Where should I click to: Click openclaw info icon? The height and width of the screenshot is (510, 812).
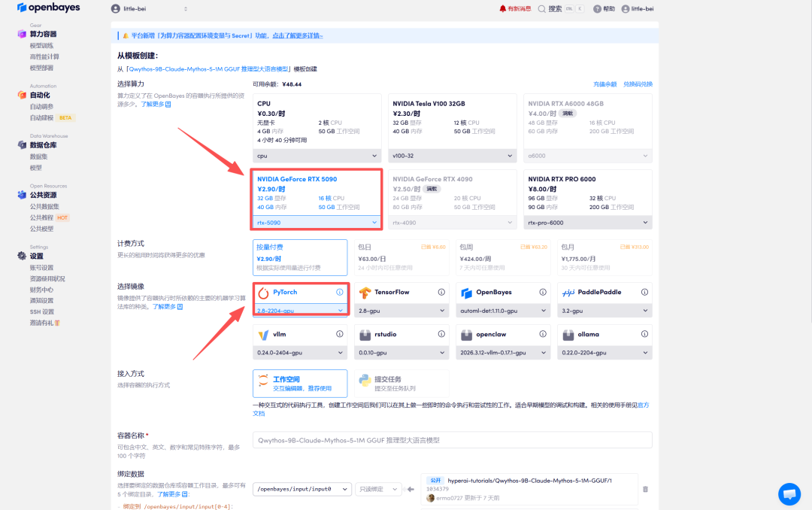pyautogui.click(x=543, y=334)
